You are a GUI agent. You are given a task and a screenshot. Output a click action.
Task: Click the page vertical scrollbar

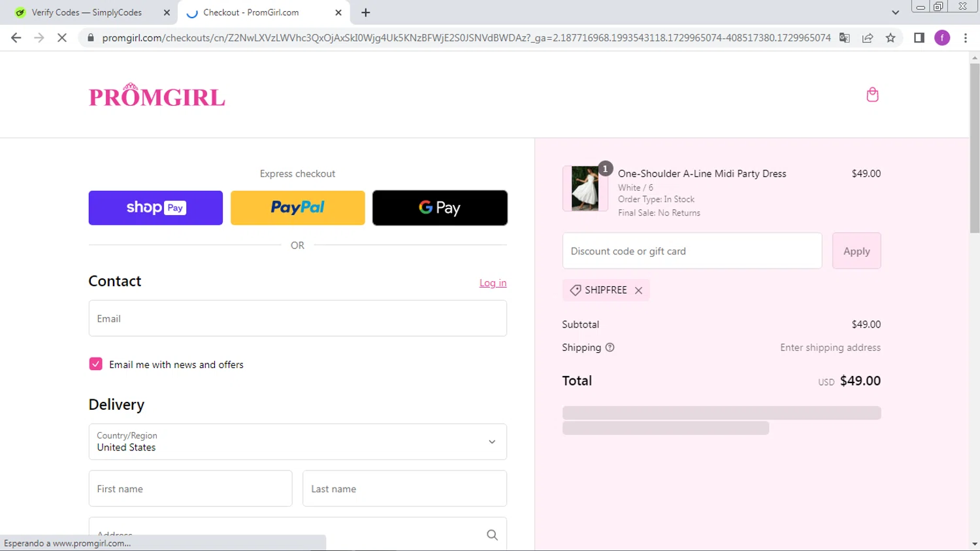(x=974, y=148)
